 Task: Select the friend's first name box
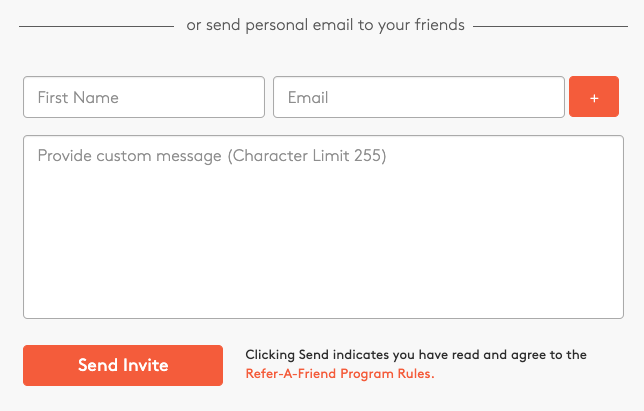(x=144, y=97)
